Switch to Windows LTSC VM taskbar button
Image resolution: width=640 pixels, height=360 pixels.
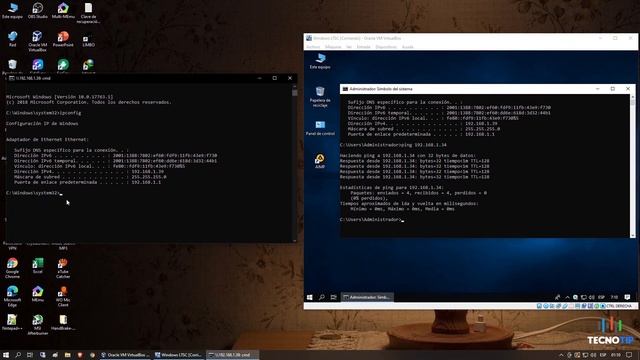coord(179,355)
